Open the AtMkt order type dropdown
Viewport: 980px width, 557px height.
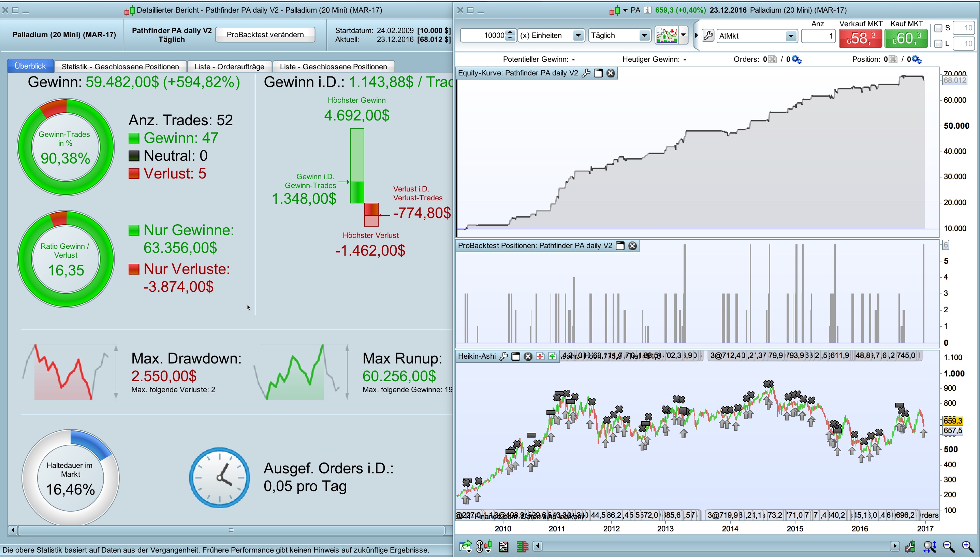pos(790,36)
